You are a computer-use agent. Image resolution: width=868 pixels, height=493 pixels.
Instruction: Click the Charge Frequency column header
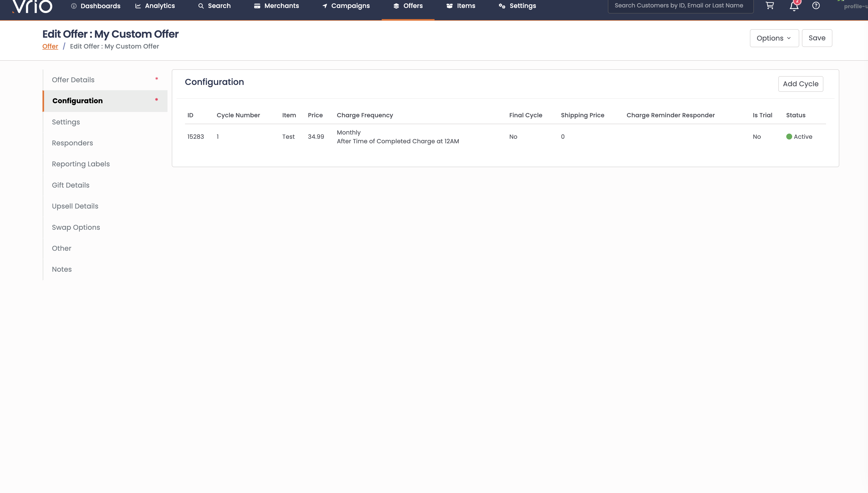[x=365, y=115]
